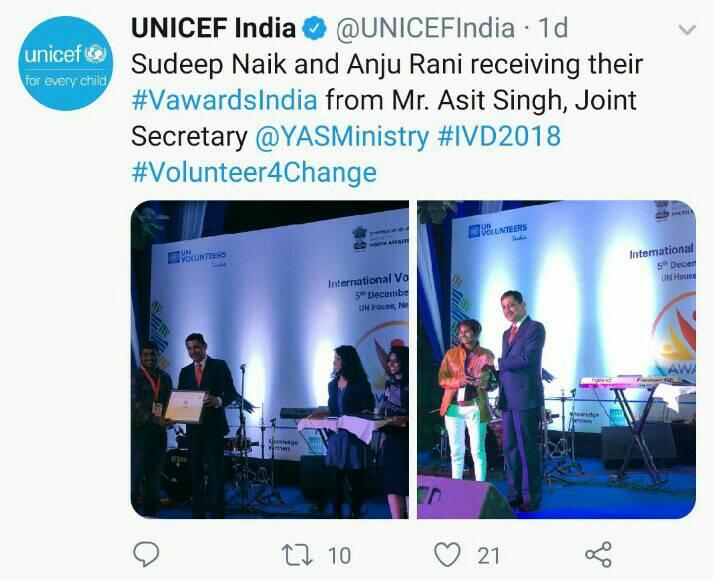Open the @UNICEFIndia handle

(425, 28)
